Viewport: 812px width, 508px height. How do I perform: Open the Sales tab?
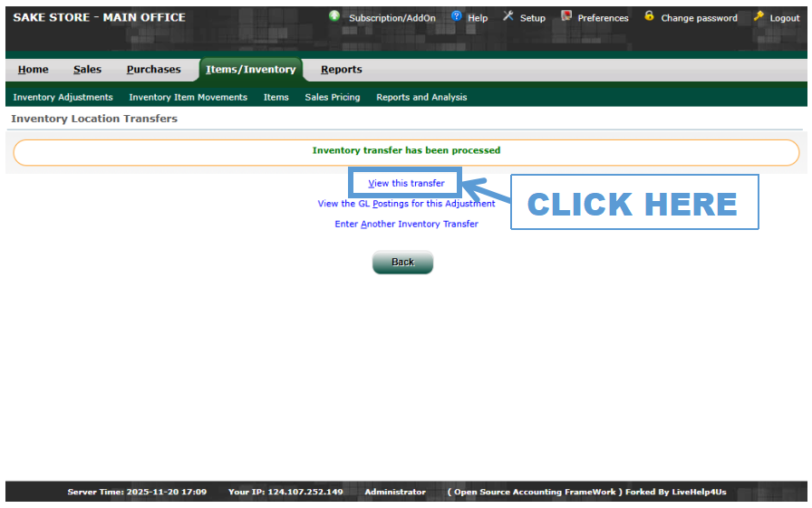pos(88,70)
